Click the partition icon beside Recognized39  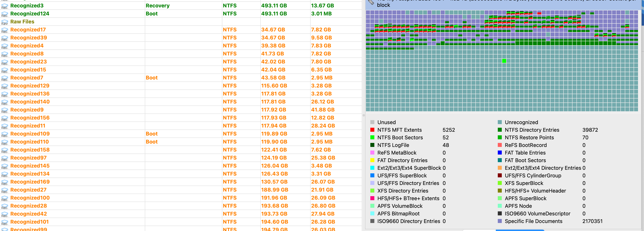[x=5, y=38]
